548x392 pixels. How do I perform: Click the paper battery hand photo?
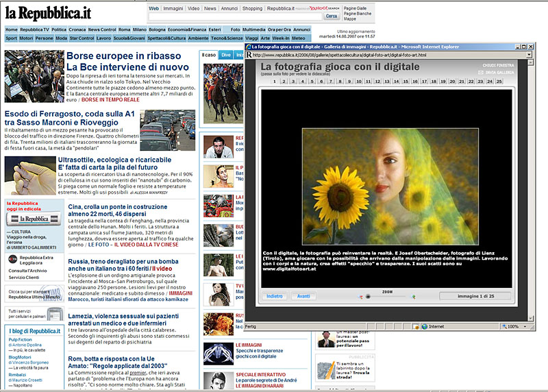pyautogui.click(x=30, y=175)
